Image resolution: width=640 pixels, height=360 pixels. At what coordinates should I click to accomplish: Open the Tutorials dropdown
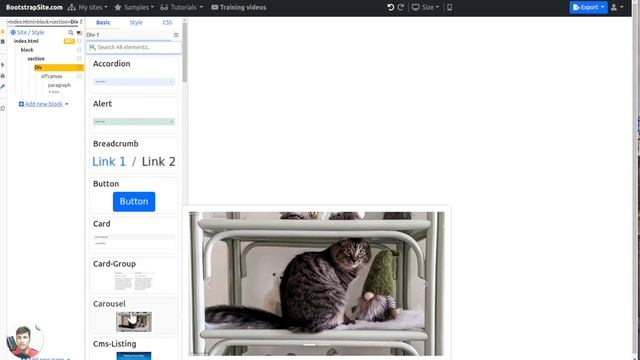[182, 7]
